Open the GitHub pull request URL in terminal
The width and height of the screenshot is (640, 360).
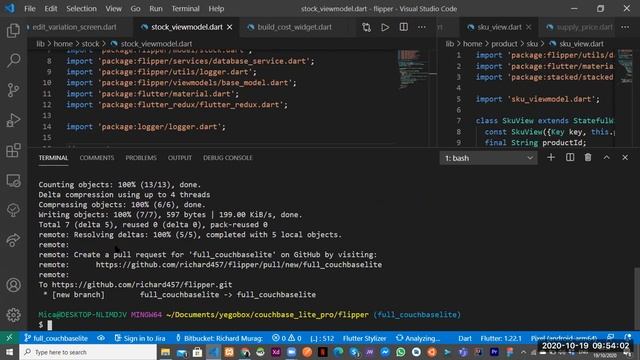(x=239, y=264)
